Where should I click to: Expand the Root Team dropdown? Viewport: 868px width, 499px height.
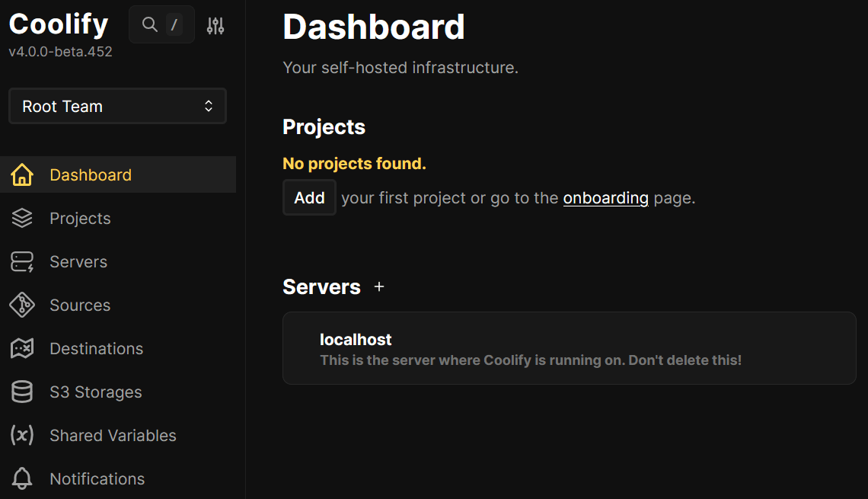[117, 107]
